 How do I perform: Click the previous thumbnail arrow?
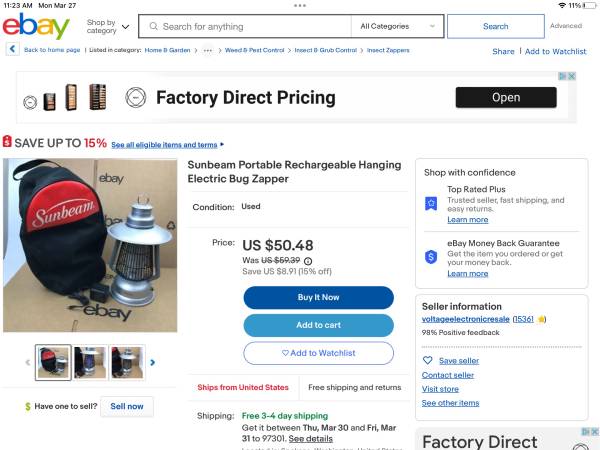pyautogui.click(x=27, y=362)
